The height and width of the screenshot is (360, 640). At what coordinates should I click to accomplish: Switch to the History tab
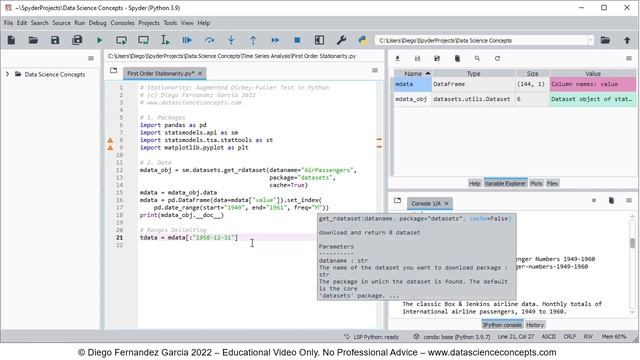[535, 325]
